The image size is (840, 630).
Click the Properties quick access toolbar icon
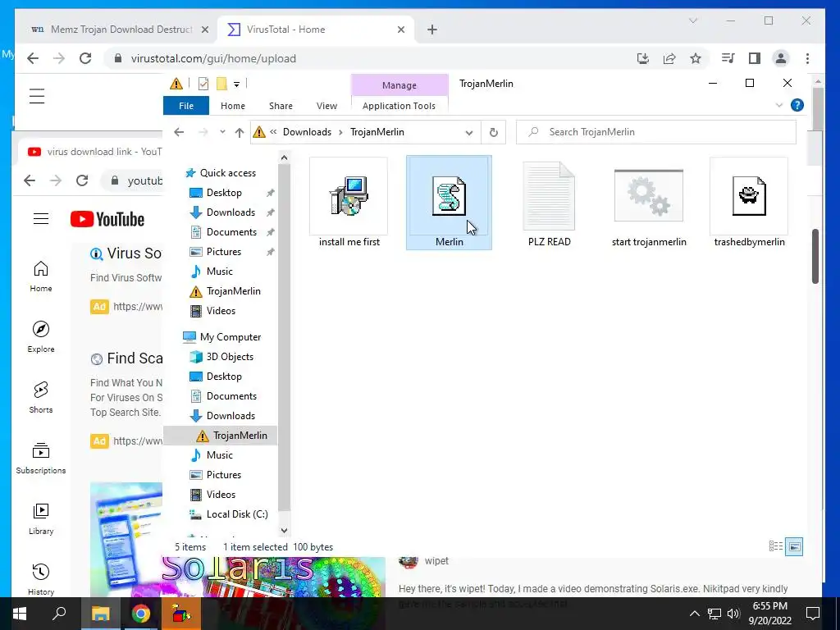click(203, 84)
